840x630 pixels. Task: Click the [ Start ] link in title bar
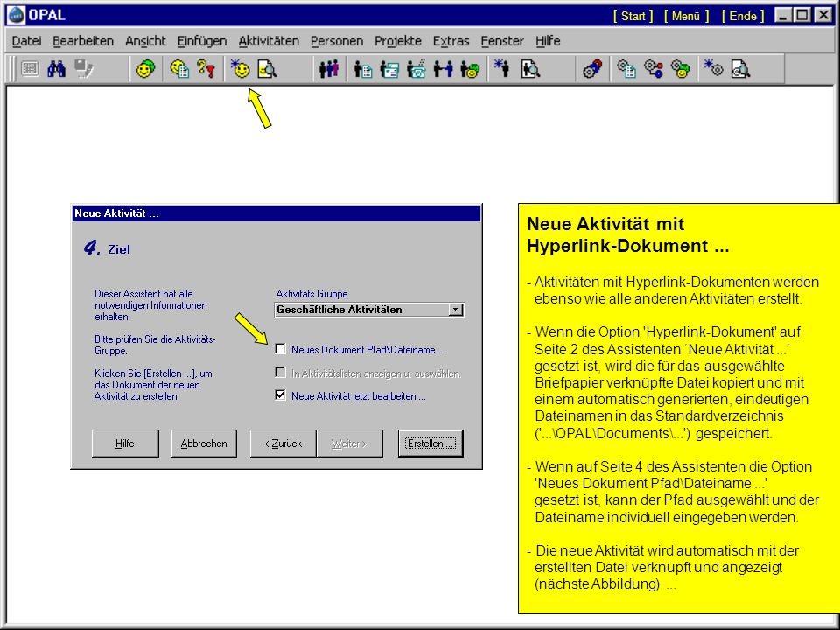633,16
